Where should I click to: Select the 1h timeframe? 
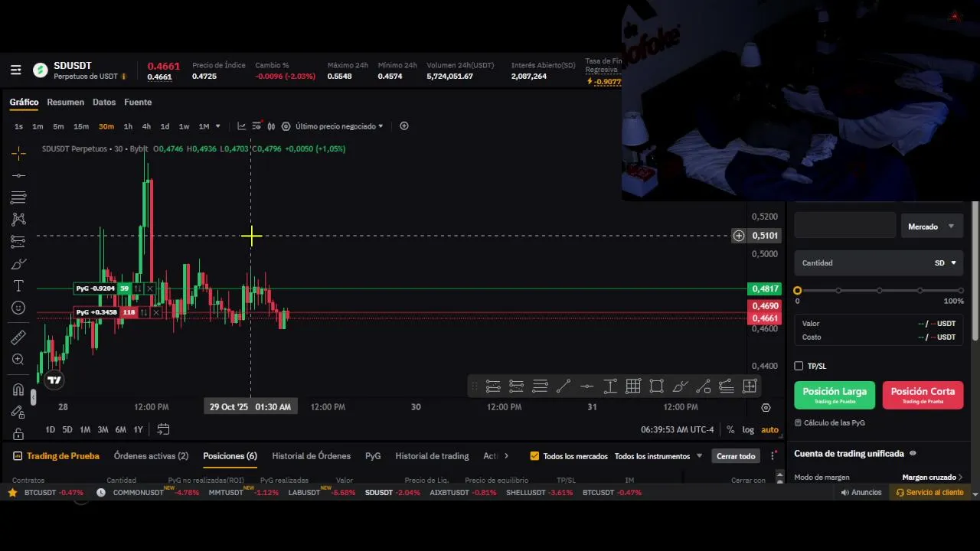(x=128, y=126)
